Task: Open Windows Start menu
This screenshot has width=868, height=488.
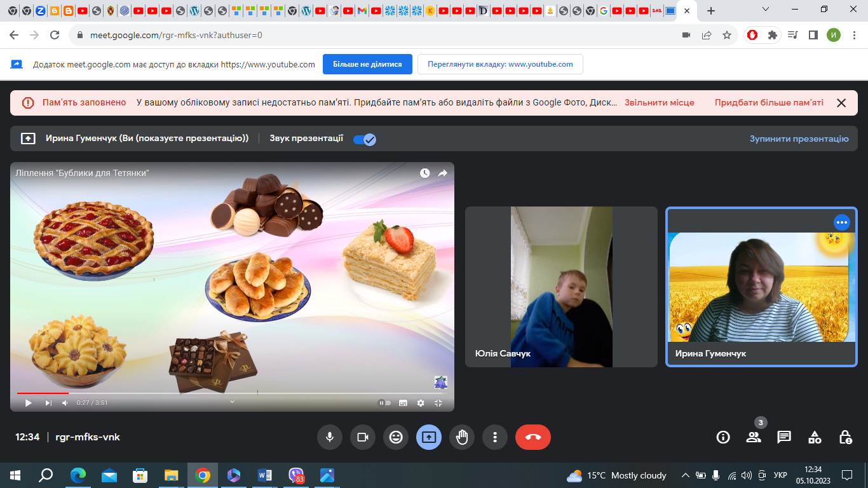Action: pyautogui.click(x=15, y=475)
